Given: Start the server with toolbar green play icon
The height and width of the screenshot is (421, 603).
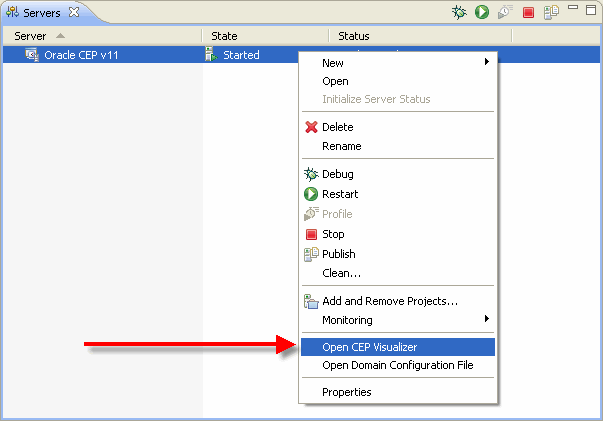Looking at the screenshot, I should pos(482,12).
